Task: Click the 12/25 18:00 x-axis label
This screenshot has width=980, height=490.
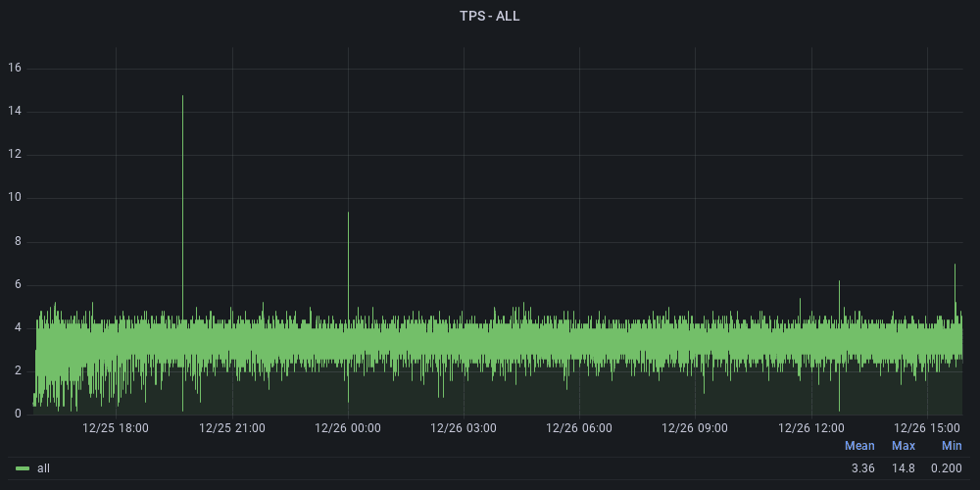Action: pos(116,428)
